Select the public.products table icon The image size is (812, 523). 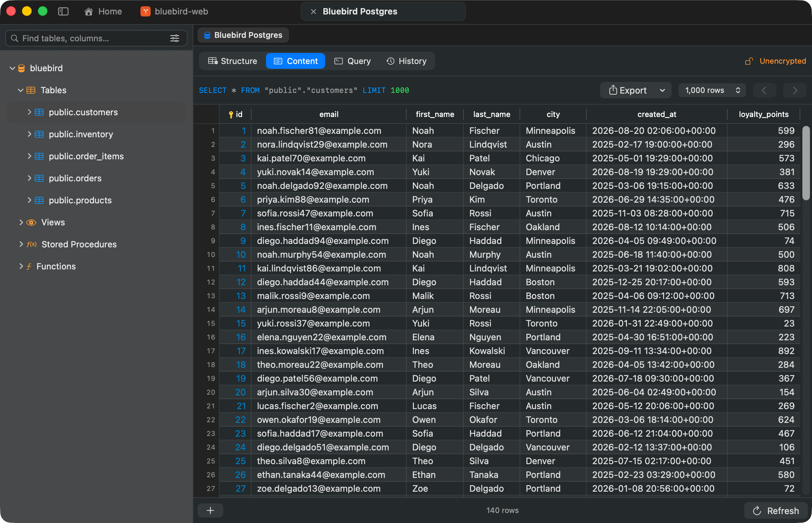(39, 200)
